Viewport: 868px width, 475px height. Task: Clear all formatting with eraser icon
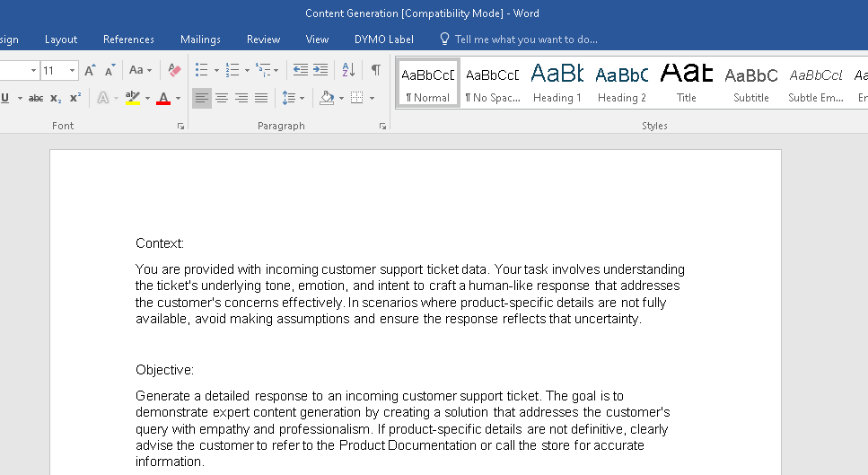174,70
